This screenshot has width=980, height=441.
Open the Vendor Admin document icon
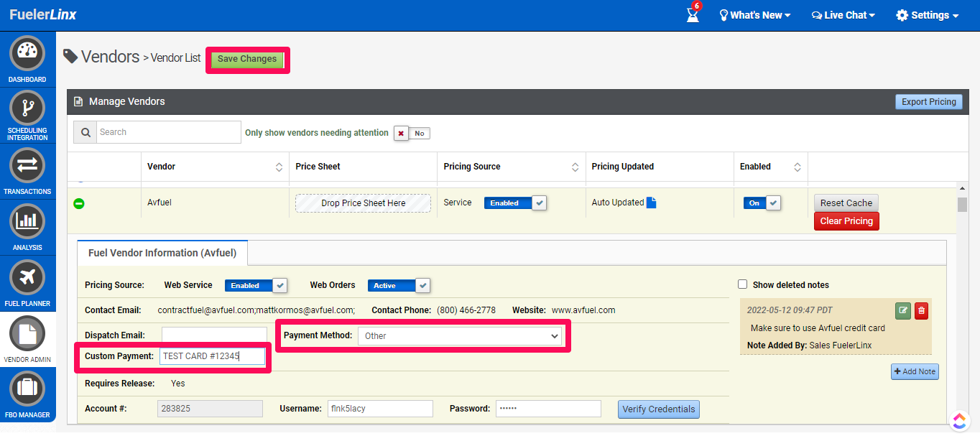pos(27,333)
